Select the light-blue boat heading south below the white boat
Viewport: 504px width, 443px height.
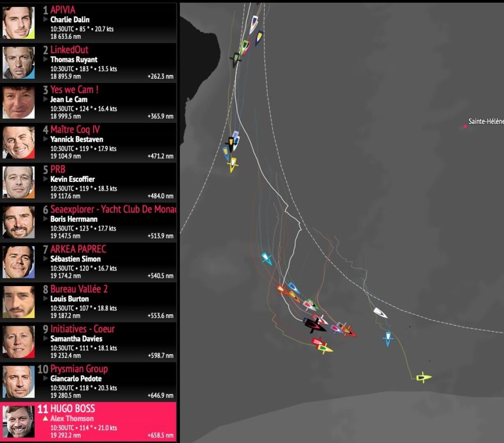pos(388,338)
